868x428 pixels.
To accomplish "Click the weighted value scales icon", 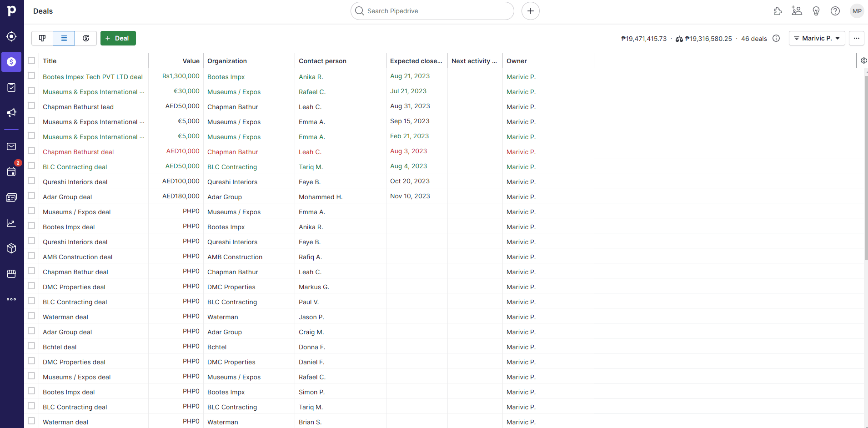I will coord(679,39).
